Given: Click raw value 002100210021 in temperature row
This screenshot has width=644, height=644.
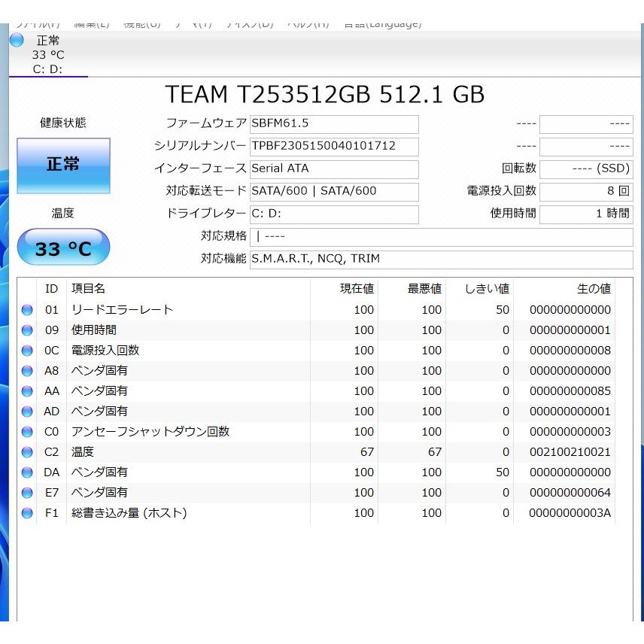Looking at the screenshot, I should [x=570, y=452].
